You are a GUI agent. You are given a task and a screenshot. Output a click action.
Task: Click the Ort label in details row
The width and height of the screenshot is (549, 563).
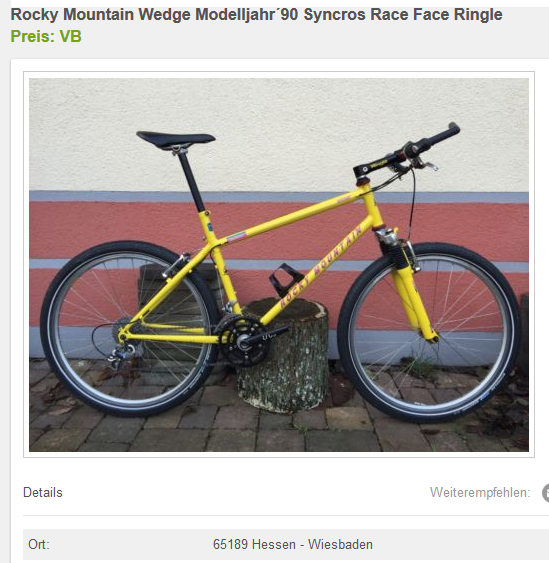[x=39, y=544]
